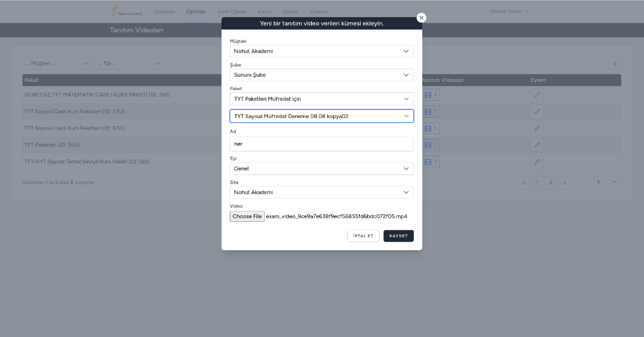Click the Choose File button
Screen dimensions: 644x337
click(x=247, y=217)
